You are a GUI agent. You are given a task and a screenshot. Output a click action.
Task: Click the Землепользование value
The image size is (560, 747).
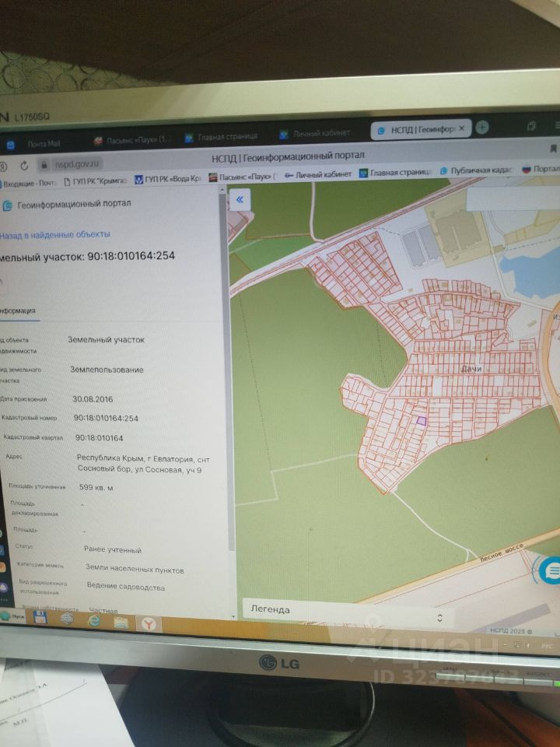click(x=107, y=370)
